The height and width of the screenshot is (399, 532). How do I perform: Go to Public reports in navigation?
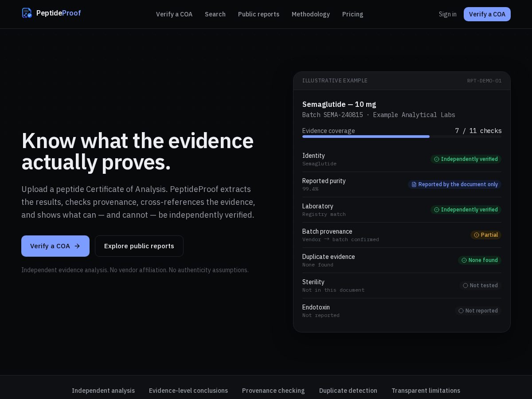point(258,14)
